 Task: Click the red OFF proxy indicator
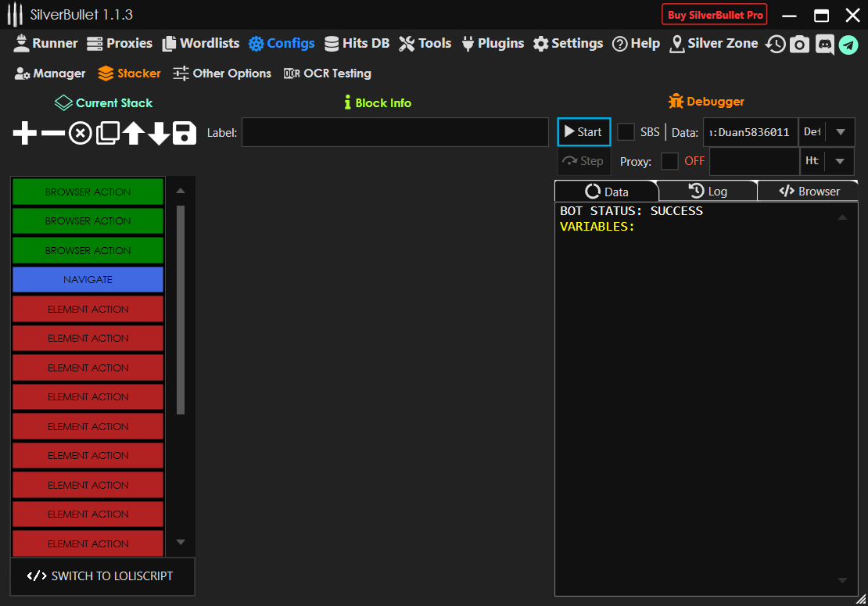point(694,161)
